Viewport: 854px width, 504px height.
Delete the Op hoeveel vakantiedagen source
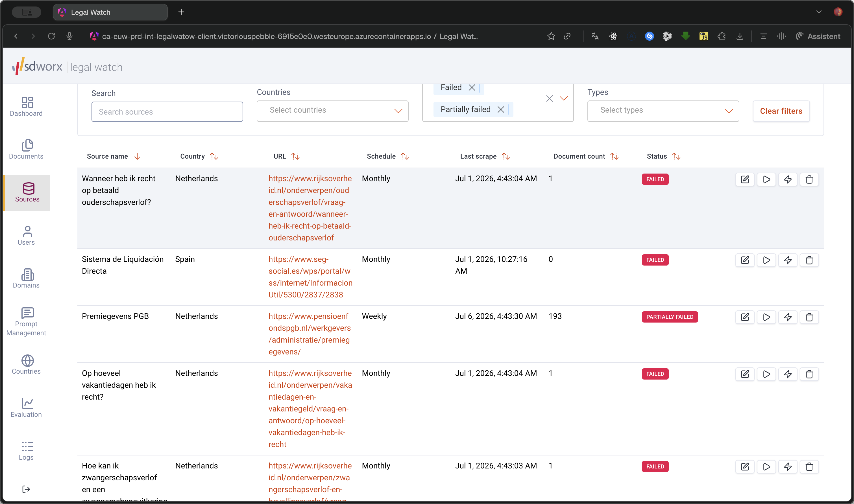tap(809, 374)
